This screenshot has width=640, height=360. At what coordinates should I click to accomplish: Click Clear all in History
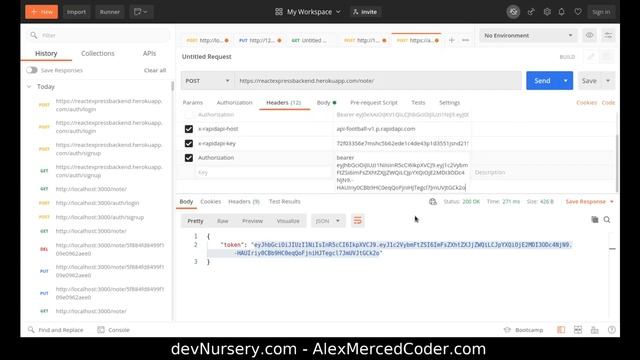click(155, 70)
